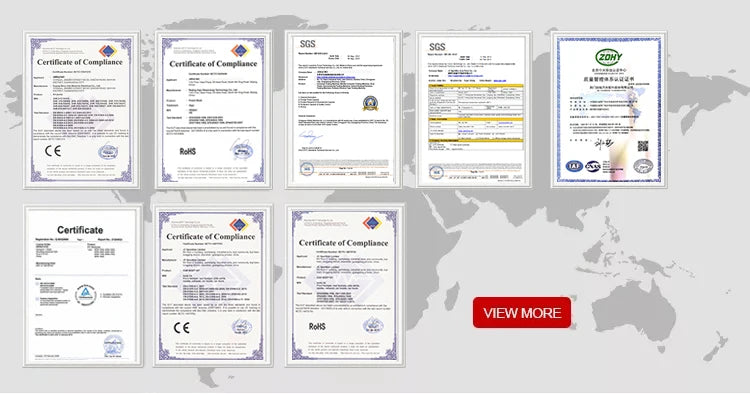
Task: Open the top-row RoHS Certificate of Compliance thumbnail
Action: coord(213,110)
